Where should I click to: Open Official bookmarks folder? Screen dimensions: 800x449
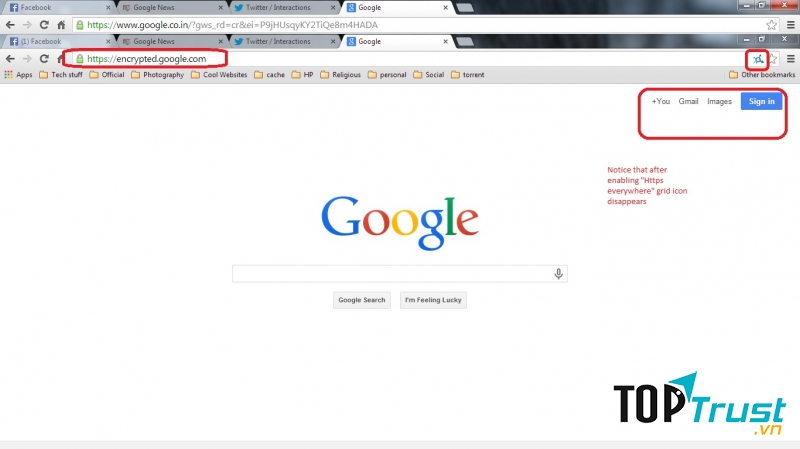click(107, 74)
